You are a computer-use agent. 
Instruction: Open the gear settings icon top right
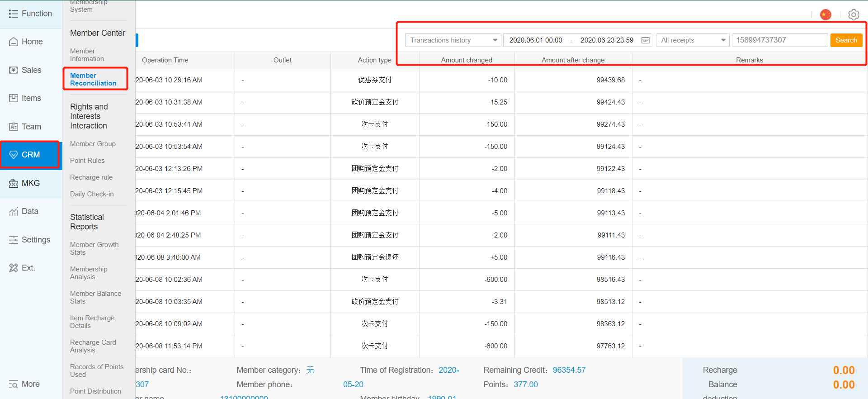pyautogui.click(x=854, y=15)
